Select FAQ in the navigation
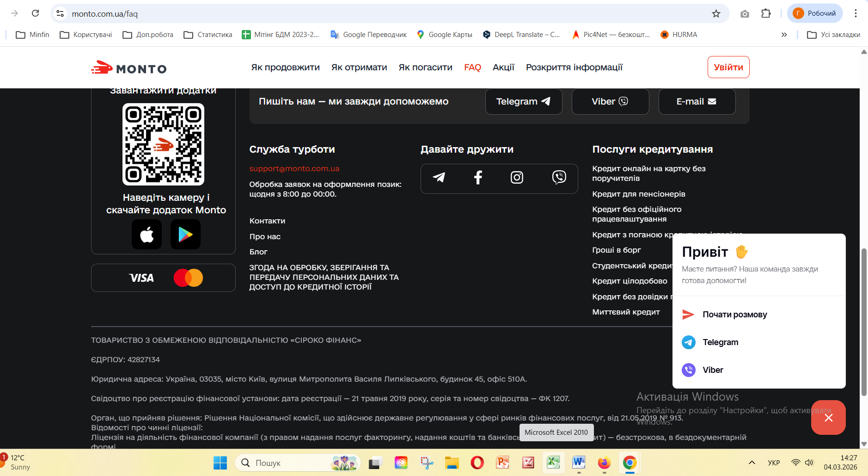 pyautogui.click(x=472, y=68)
